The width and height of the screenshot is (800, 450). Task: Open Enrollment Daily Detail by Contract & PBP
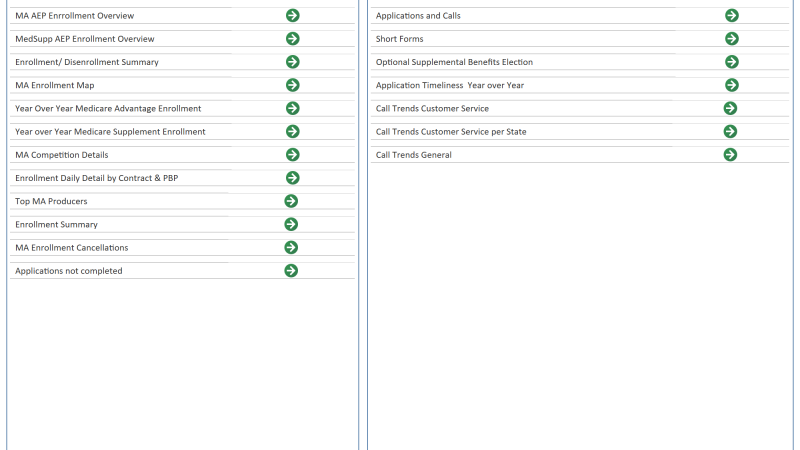pyautogui.click(x=96, y=178)
